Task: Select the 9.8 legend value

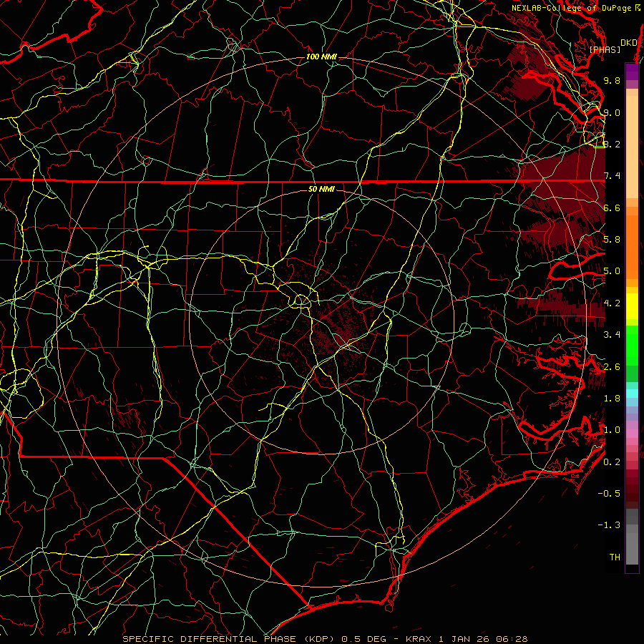Action: click(612, 80)
